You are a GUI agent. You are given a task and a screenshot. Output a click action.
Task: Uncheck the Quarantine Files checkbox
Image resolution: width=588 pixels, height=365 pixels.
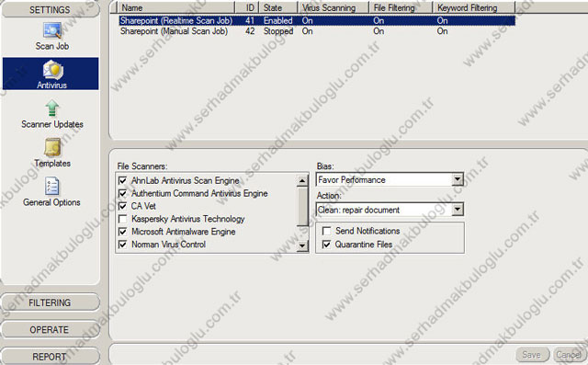(x=327, y=245)
